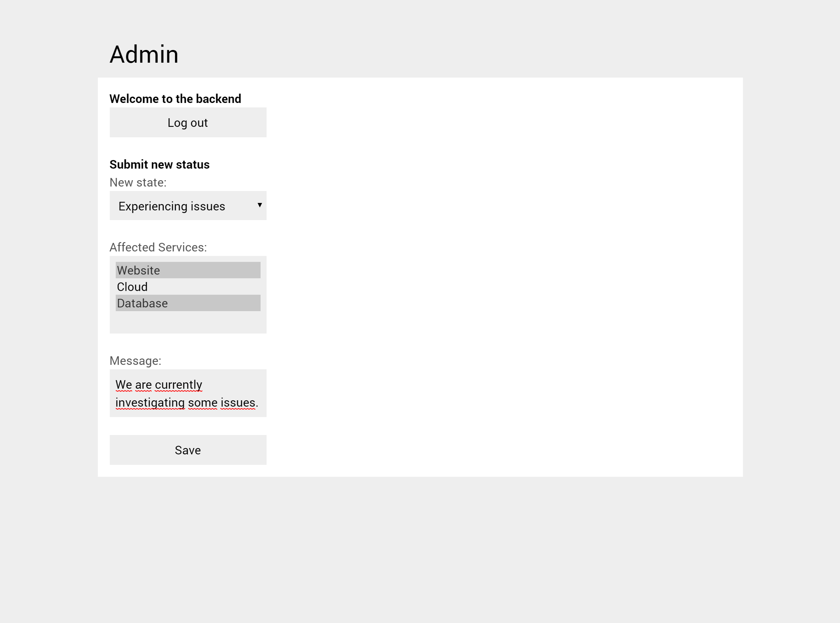
Task: Select Cloud from Affected Services list
Action: (188, 287)
